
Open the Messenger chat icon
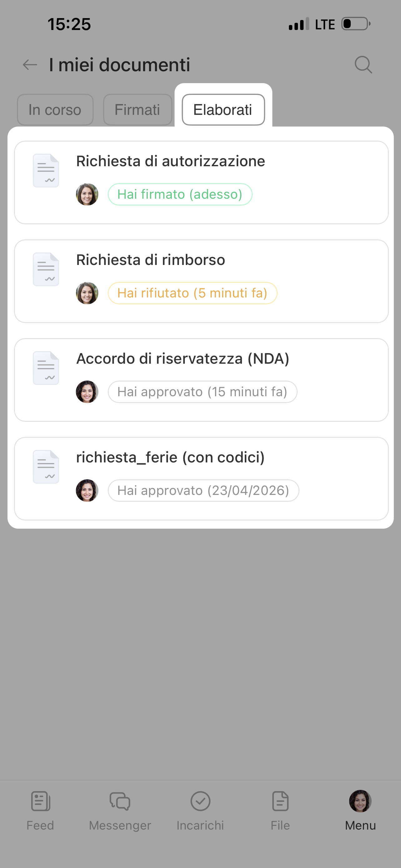(120, 801)
